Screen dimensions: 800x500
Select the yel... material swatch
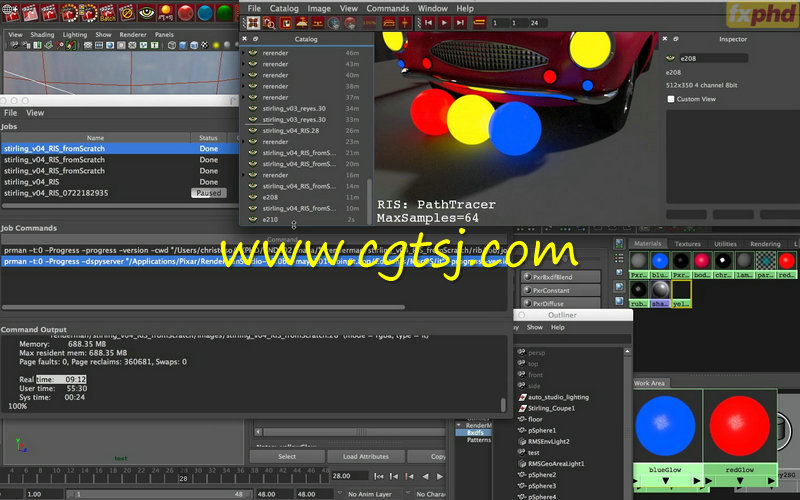[x=681, y=294]
